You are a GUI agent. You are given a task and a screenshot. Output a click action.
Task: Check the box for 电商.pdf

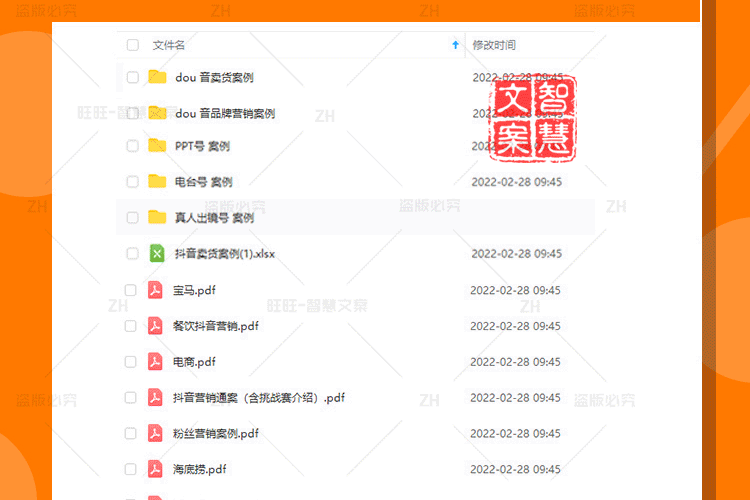pos(131,362)
